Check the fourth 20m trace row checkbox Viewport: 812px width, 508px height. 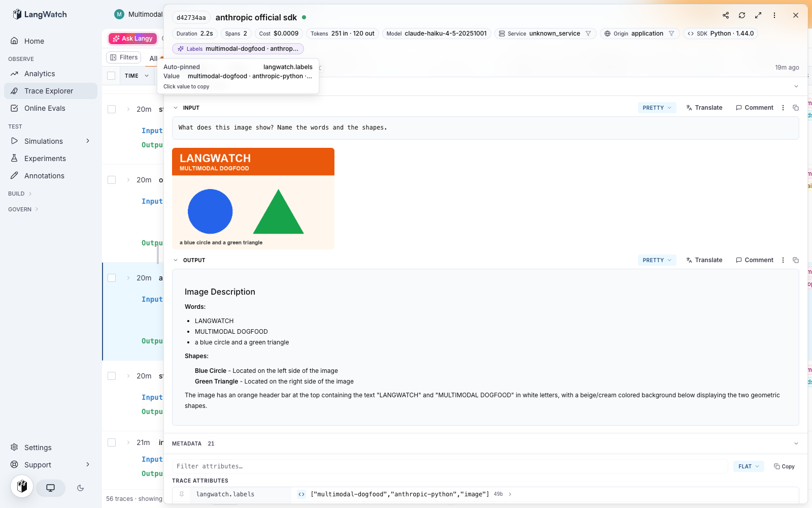pyautogui.click(x=112, y=376)
